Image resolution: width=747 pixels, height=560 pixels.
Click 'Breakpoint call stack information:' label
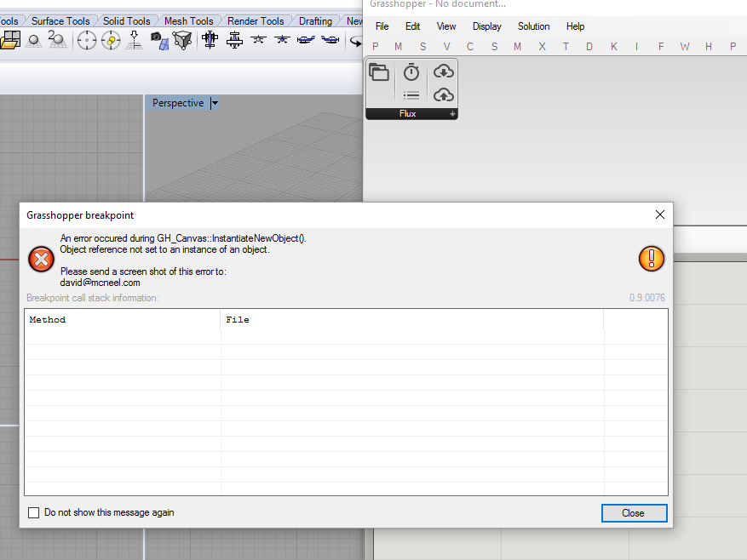[x=93, y=298]
